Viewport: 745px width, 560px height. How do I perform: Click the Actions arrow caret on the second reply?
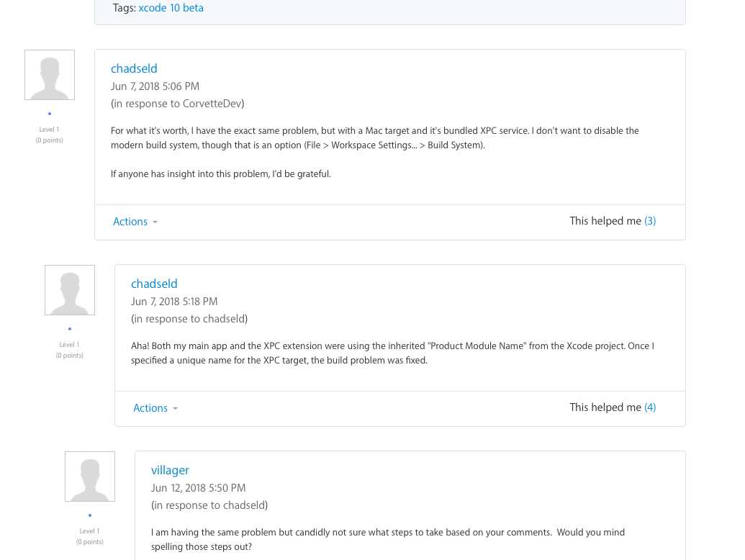point(176,408)
